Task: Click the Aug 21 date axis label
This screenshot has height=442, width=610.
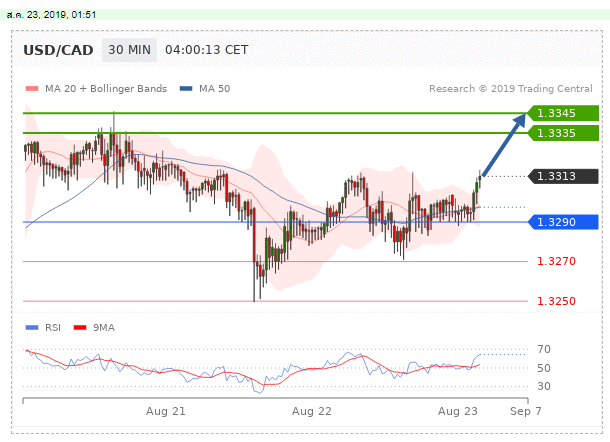Action: pos(166,411)
